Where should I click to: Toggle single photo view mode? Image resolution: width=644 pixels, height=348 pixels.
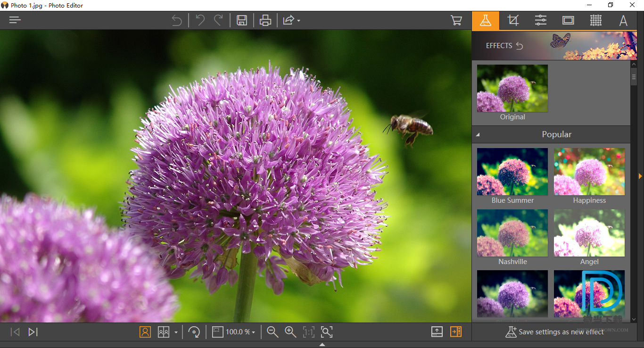145,332
